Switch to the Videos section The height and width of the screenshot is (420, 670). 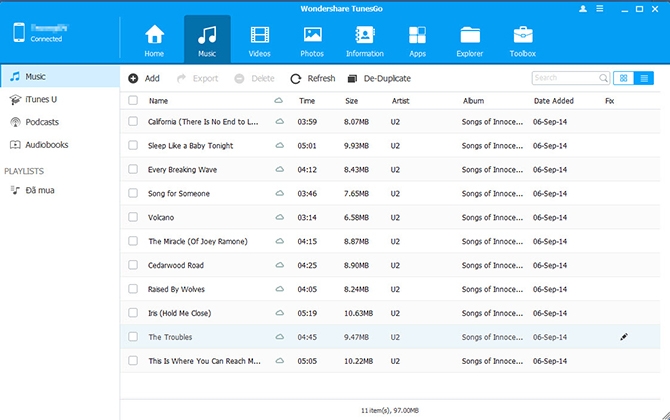[259, 41]
